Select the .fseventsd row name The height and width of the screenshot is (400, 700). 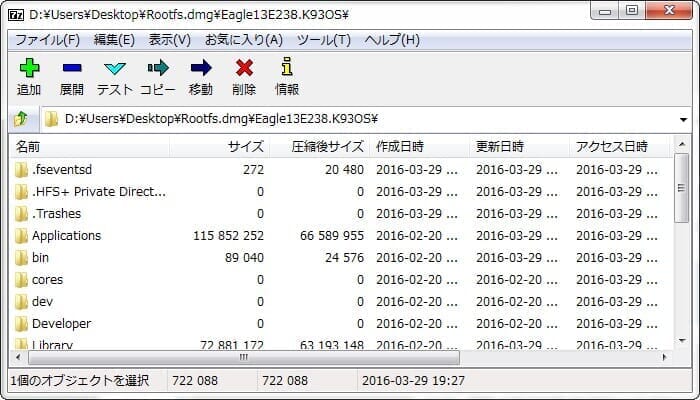[x=62, y=170]
